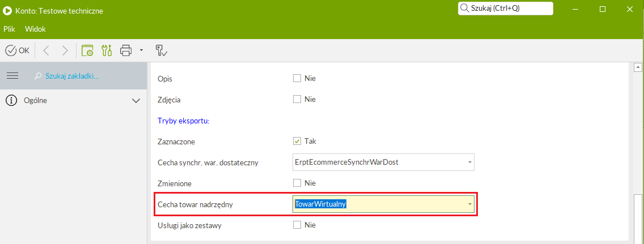Viewport: 644px width, 244px height.
Task: Click the printer icon
Action: pyautogui.click(x=126, y=50)
